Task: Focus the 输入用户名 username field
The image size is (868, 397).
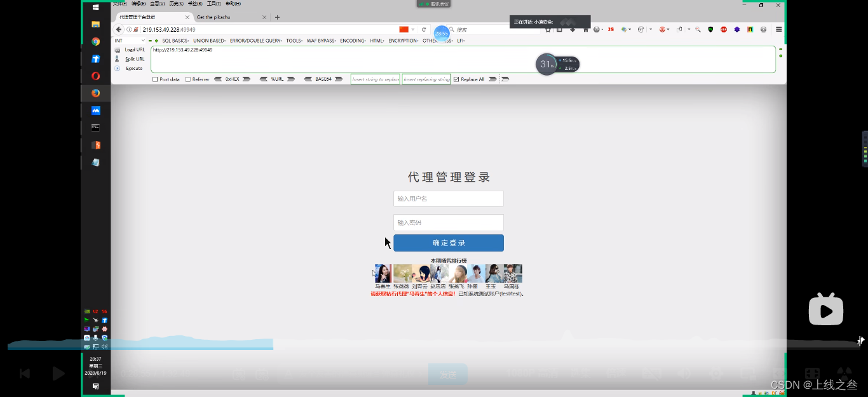Action: tap(449, 199)
